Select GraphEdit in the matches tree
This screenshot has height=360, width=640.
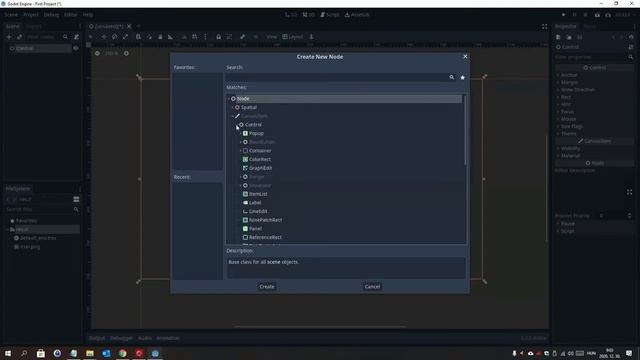260,168
